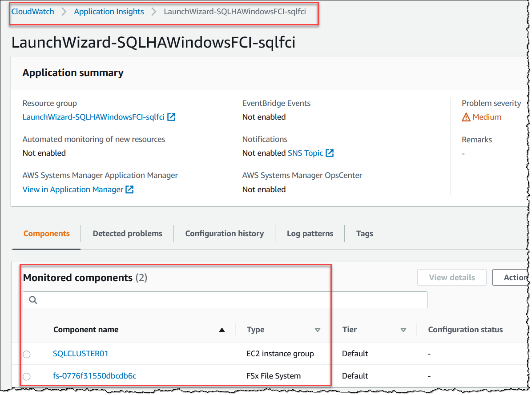This screenshot has width=532, height=395.
Task: Open the resource group external link icon
Action: 172,117
